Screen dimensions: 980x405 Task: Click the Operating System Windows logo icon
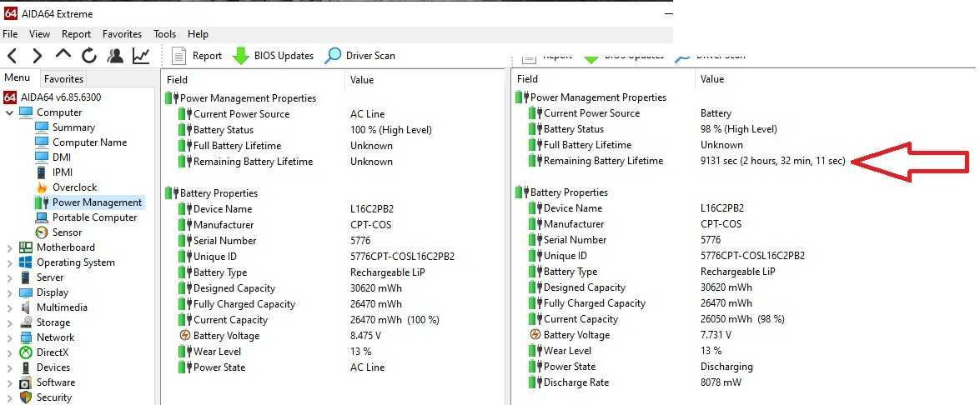(x=26, y=262)
